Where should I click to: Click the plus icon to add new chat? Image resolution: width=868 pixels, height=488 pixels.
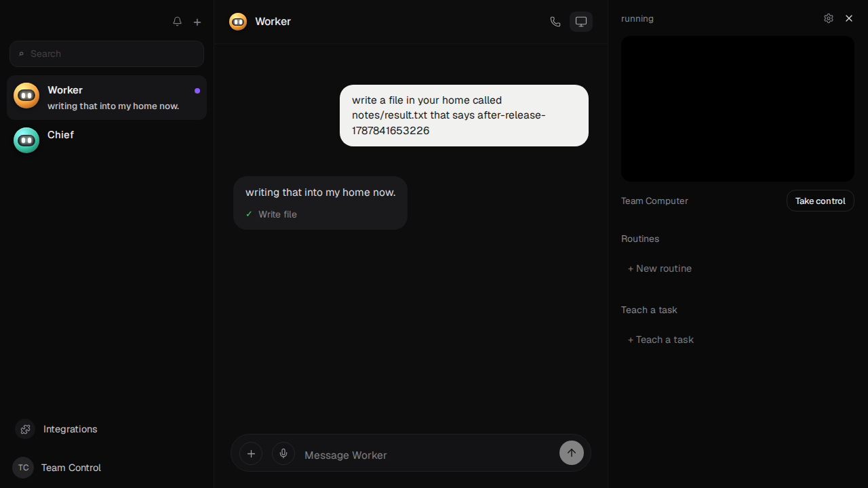click(197, 22)
